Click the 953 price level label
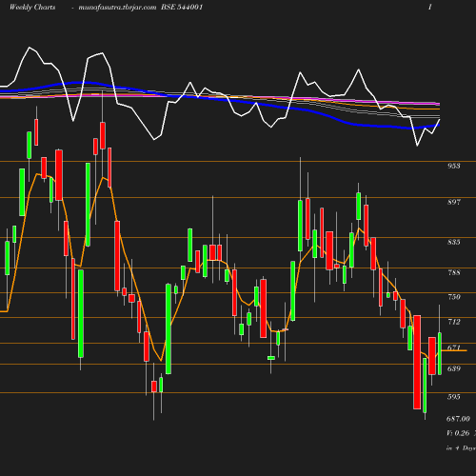This screenshot has height=476, width=476. click(454, 166)
